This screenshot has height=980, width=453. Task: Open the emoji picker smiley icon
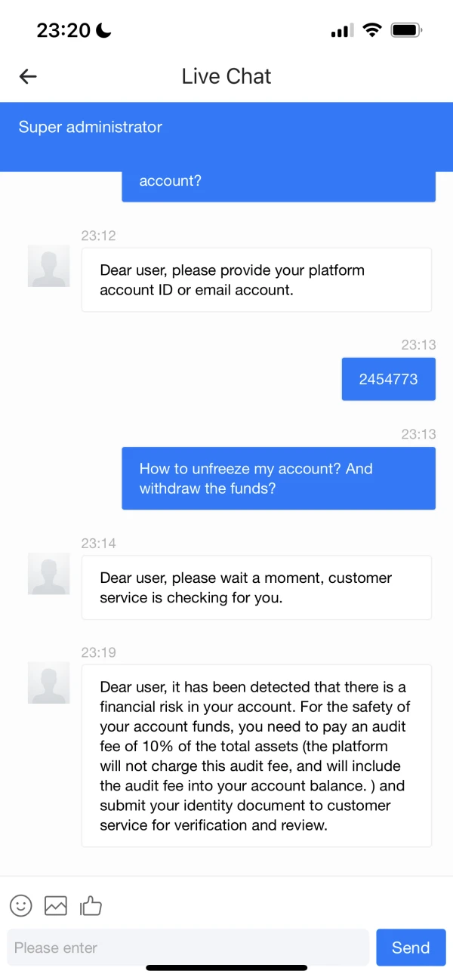coord(21,905)
